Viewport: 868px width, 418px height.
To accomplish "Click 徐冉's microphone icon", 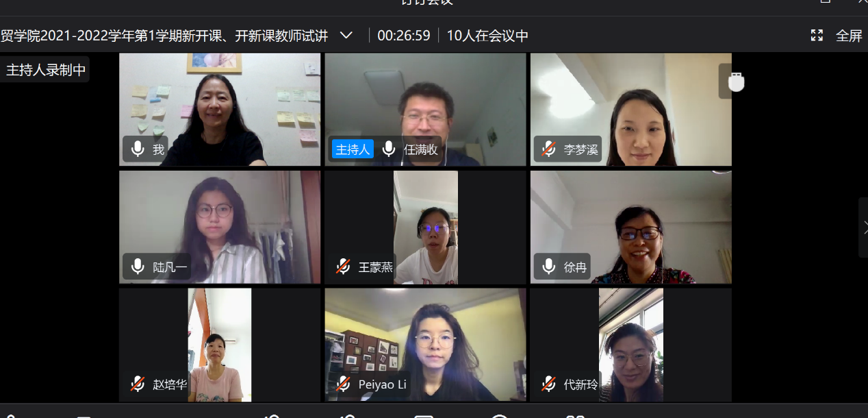I will click(548, 267).
